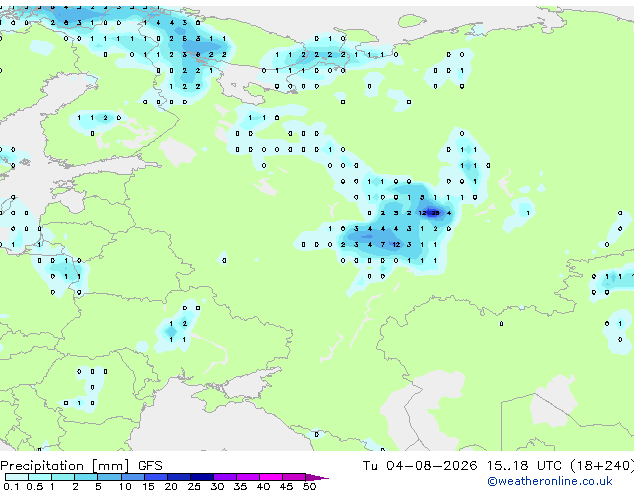This screenshot has height=490, width=634.
Task: Click the legend label '10'
Action: click(x=125, y=486)
